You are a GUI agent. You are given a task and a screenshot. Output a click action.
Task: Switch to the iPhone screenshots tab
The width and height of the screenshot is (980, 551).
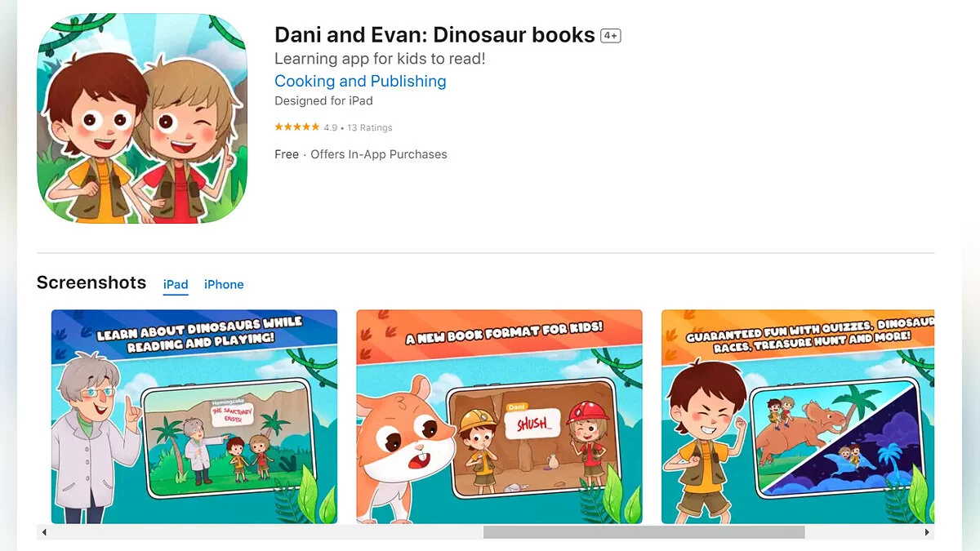[x=224, y=284]
